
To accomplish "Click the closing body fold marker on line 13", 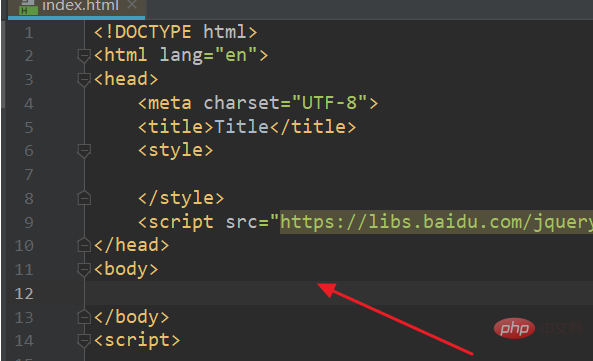I will pos(84,317).
